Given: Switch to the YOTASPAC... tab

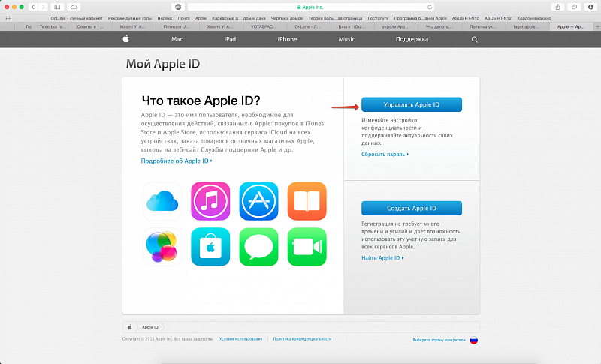Looking at the screenshot, I should click(x=264, y=26).
